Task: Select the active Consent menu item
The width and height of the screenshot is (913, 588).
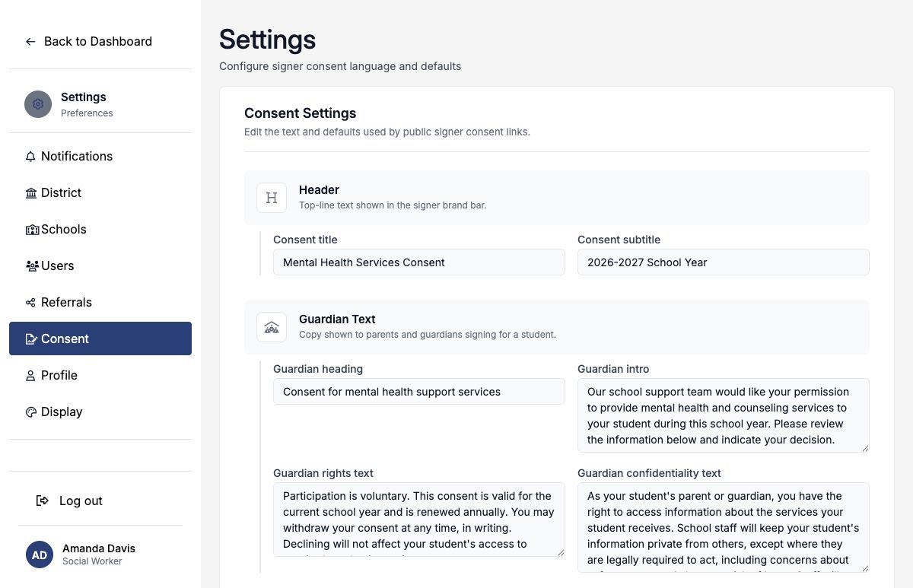Action: coord(100,338)
